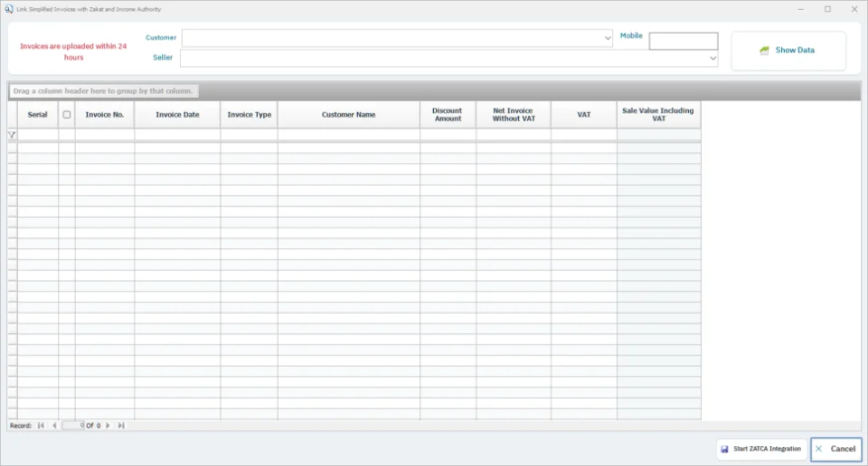Open the Customer dropdown list

pos(608,38)
